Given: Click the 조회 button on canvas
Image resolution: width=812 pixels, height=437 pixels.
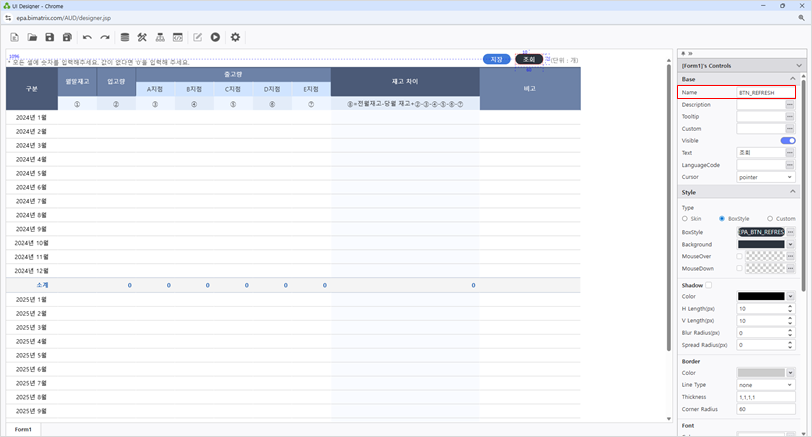Looking at the screenshot, I should (x=529, y=60).
